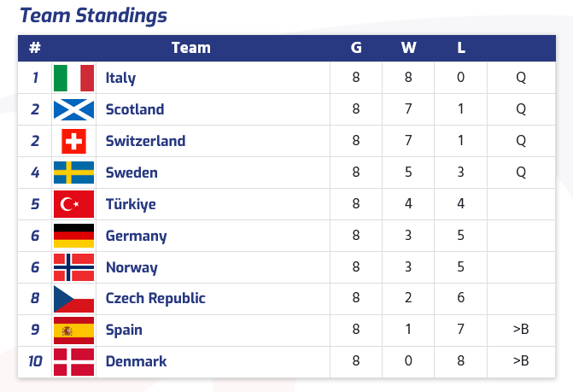Screen dimensions: 573x392
Task: Click the Norway flag icon
Action: point(73,267)
